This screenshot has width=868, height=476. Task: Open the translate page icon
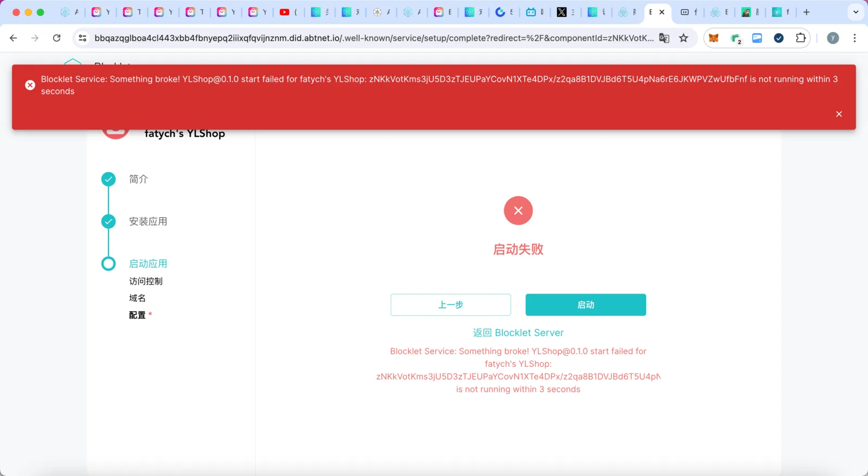point(664,38)
